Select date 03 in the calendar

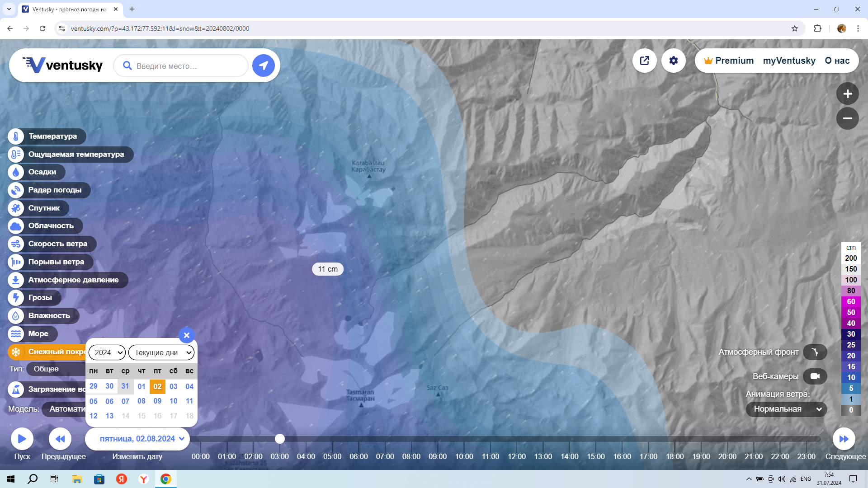click(174, 386)
